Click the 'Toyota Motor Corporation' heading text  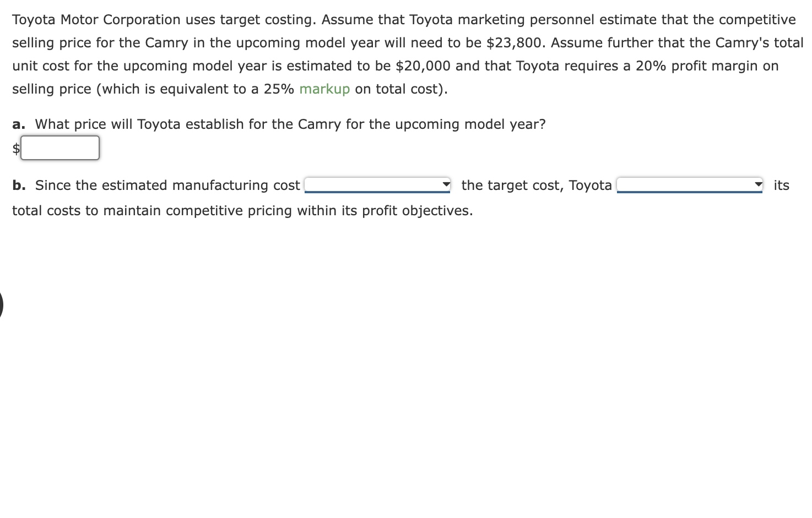click(x=96, y=20)
